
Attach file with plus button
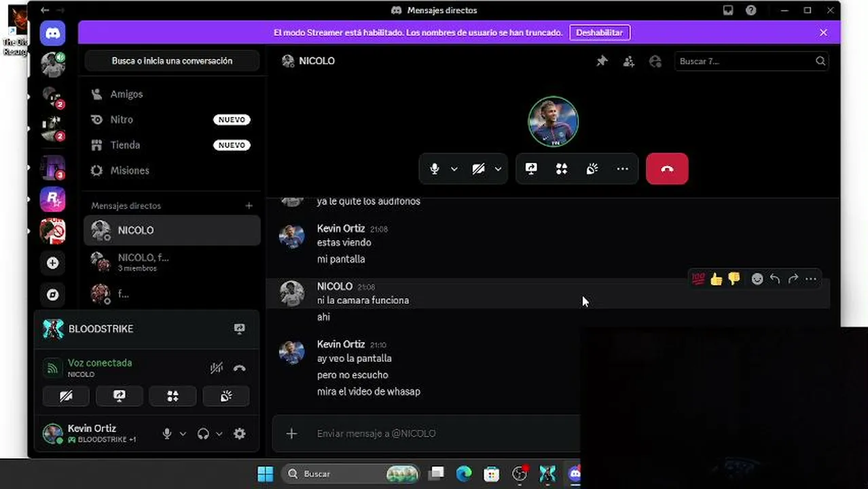291,433
